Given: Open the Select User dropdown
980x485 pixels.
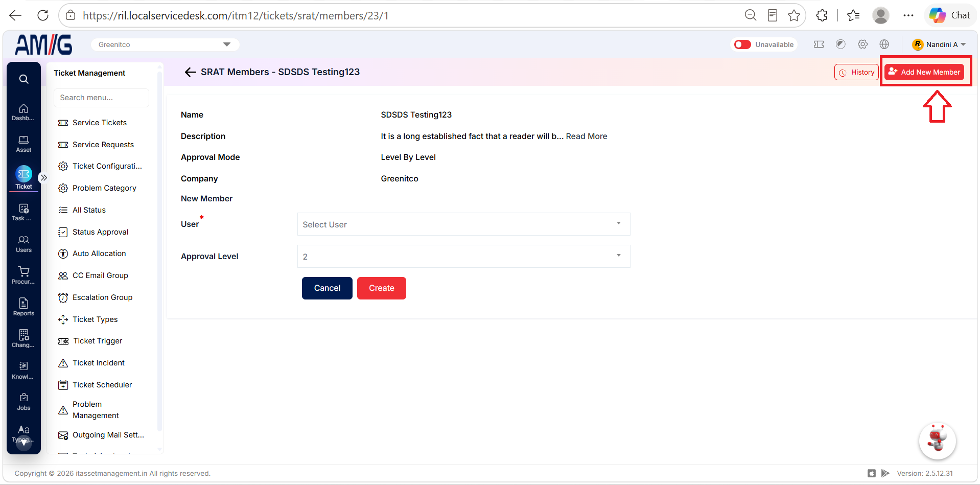Looking at the screenshot, I should click(463, 224).
